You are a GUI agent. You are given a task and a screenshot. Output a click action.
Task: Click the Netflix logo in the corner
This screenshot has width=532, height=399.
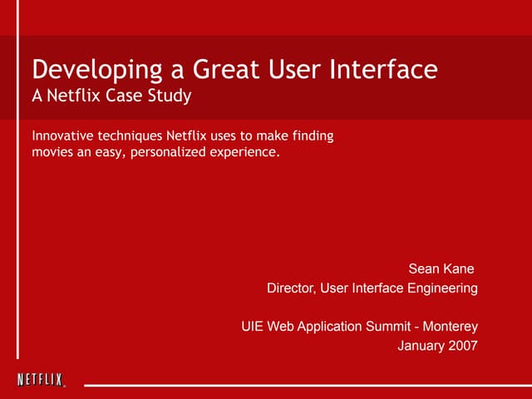coord(39,380)
